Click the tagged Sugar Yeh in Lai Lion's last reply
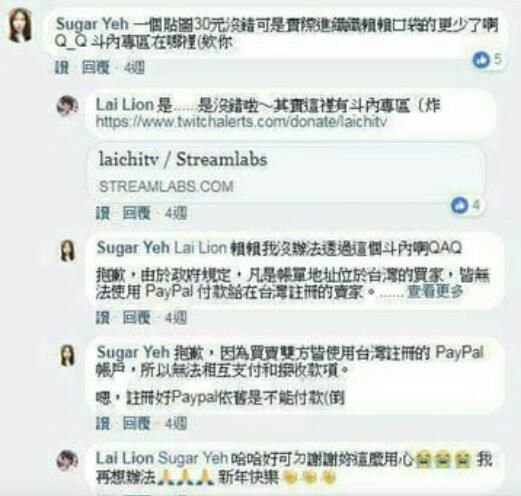 (x=193, y=458)
